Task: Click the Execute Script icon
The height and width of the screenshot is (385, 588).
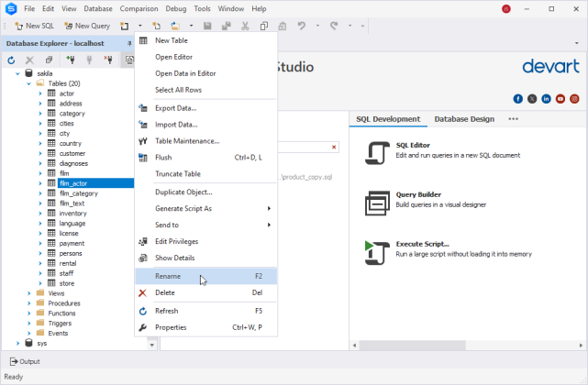Action: pos(376,251)
